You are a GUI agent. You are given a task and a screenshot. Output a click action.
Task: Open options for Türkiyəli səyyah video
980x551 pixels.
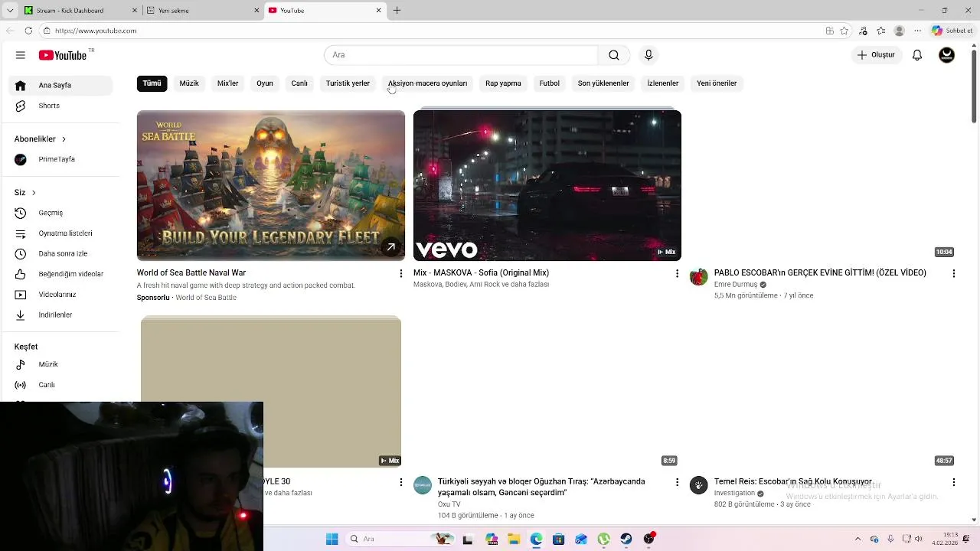(x=677, y=482)
